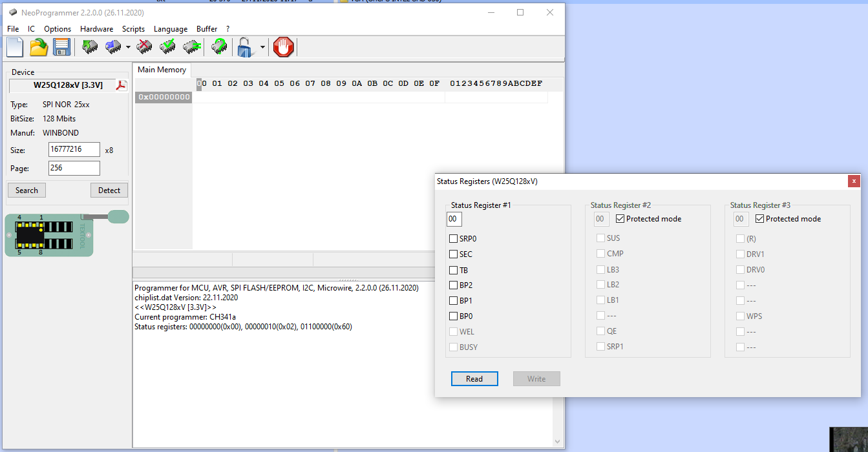Open the IC menu
This screenshot has height=452, width=868.
point(32,29)
